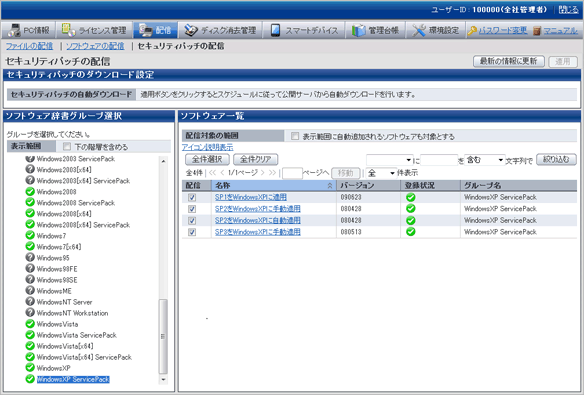Viewport: 584px width, 395px height.
Task: Select Windows7[x64] in the group tree
Action: (58, 247)
